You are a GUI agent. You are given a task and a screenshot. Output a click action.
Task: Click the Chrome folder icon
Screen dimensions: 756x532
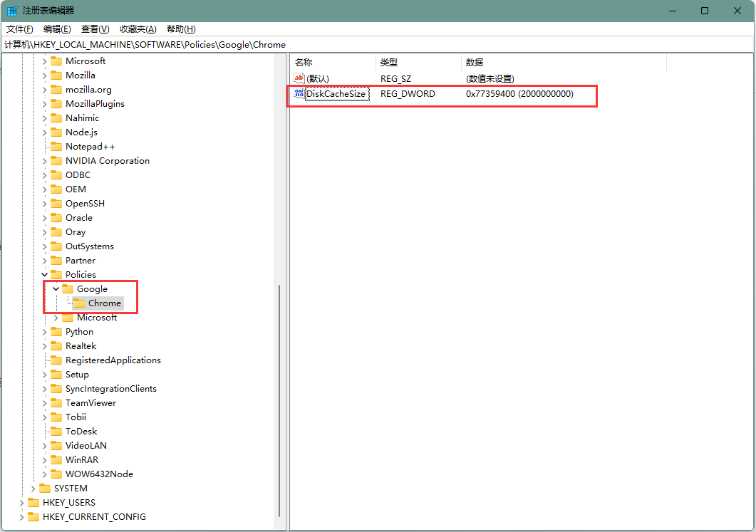coord(79,303)
